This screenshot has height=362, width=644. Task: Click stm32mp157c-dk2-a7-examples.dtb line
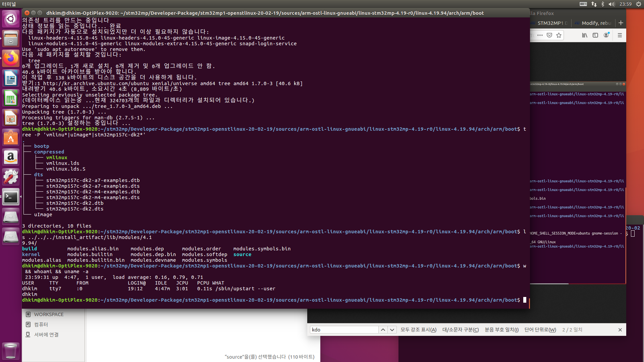(x=93, y=180)
